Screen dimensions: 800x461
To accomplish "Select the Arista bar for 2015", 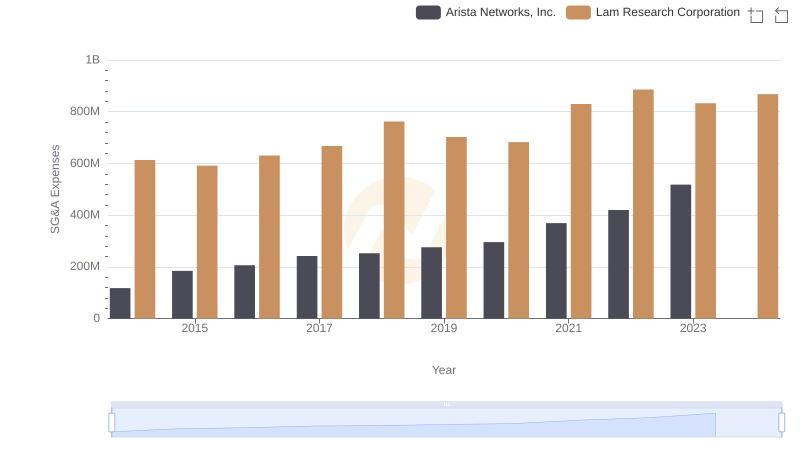I will tap(183, 294).
